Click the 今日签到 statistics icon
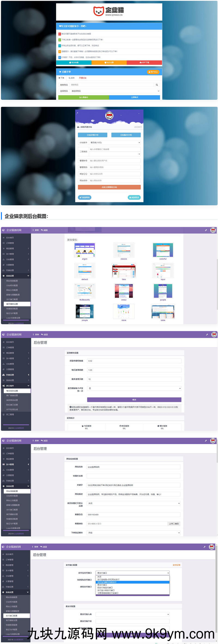This screenshot has height=644, width=218. point(83,426)
